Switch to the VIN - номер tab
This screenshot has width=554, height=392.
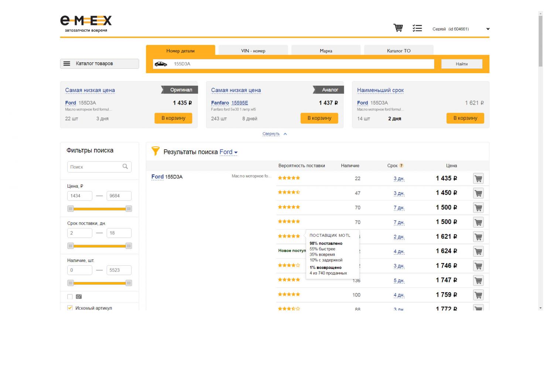pos(253,51)
